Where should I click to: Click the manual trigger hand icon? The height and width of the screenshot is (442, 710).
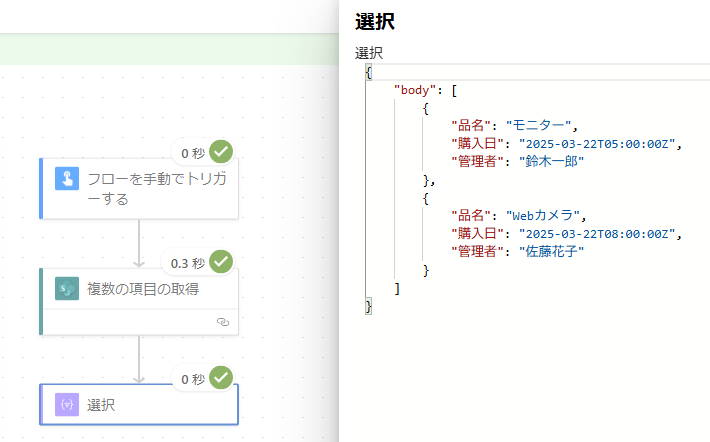[x=67, y=178]
